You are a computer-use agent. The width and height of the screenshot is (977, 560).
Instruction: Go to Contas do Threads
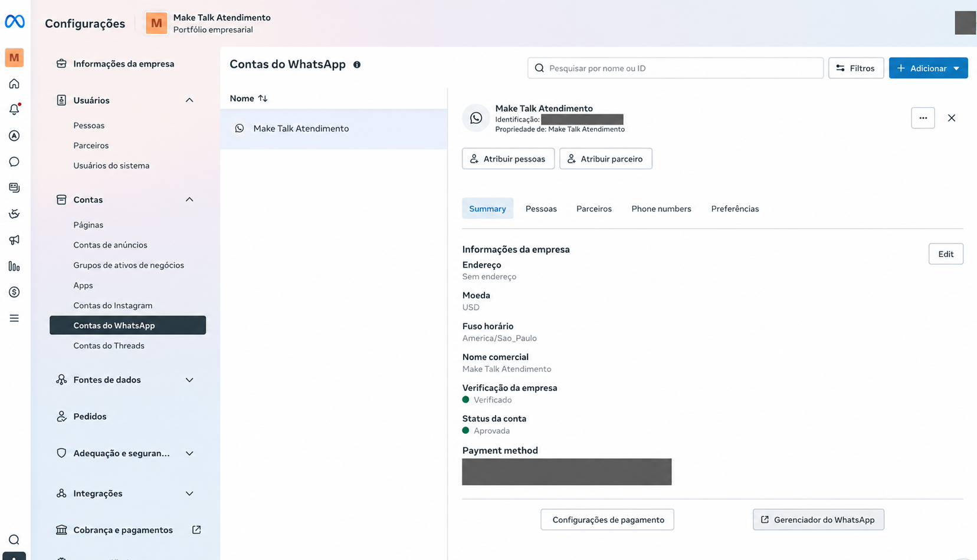(109, 346)
